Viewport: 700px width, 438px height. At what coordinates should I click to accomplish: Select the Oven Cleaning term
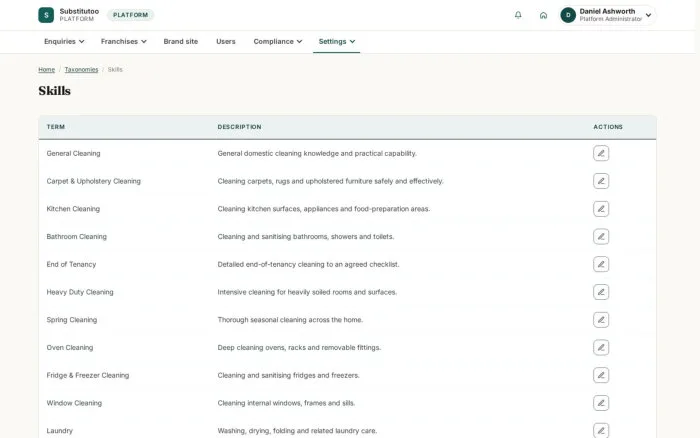coord(70,347)
